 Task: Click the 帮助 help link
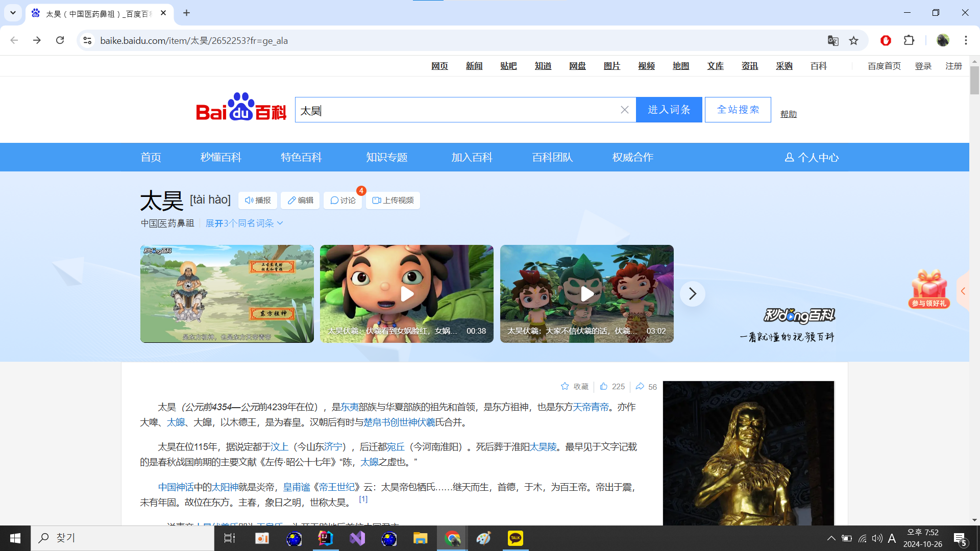789,114
